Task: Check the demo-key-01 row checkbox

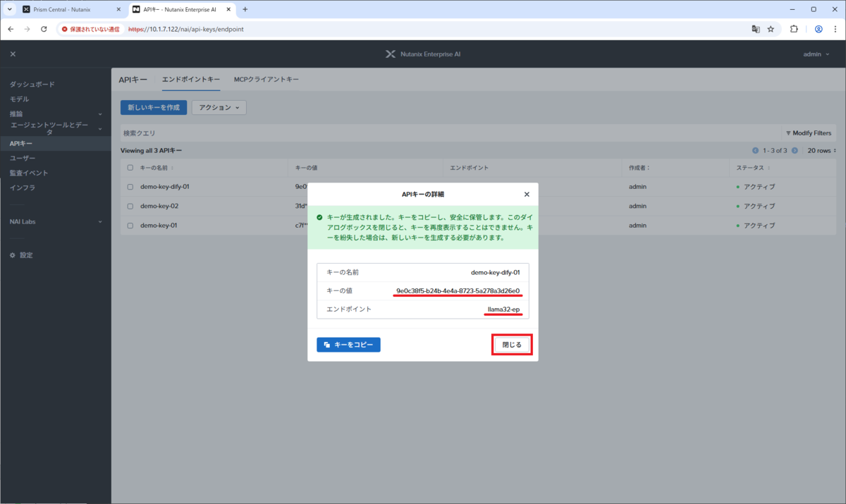Action: (x=130, y=226)
